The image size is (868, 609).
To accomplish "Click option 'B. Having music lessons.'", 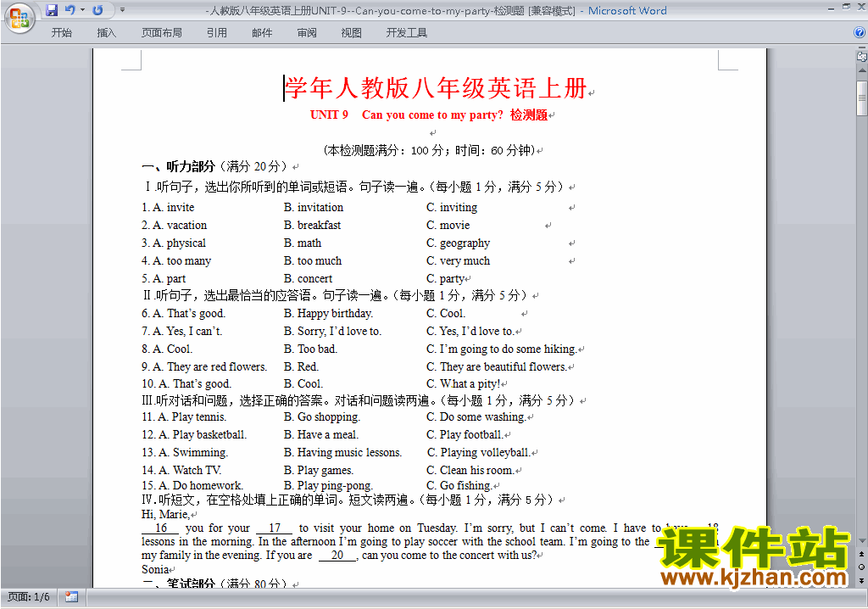I will pos(342,452).
